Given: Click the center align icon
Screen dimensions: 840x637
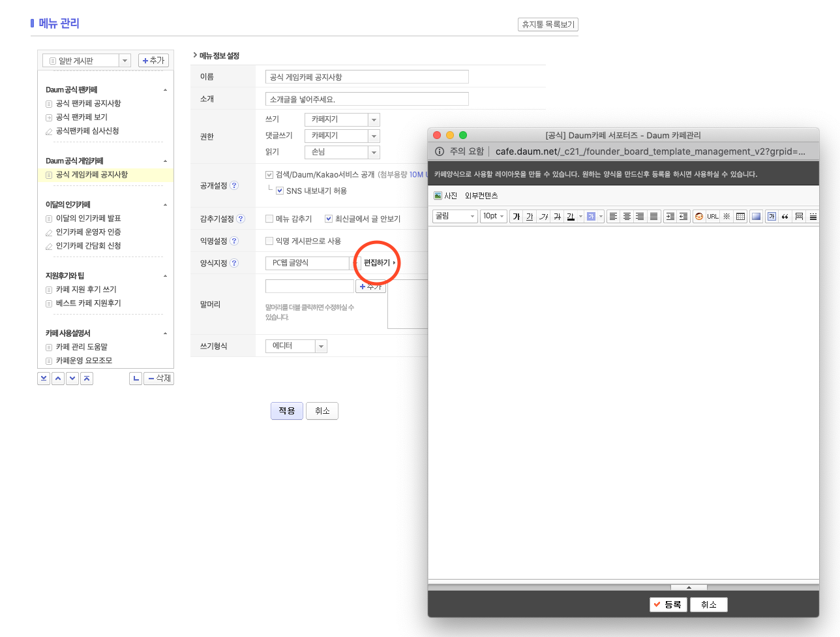Looking at the screenshot, I should (x=627, y=217).
